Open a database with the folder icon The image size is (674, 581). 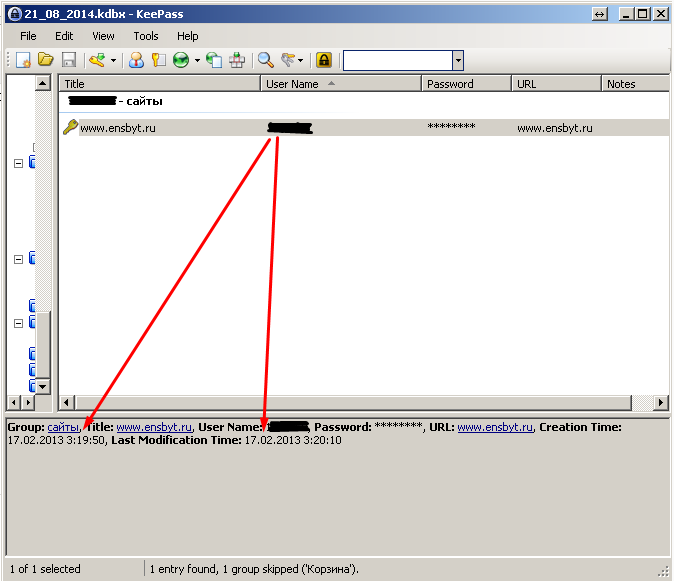46,59
